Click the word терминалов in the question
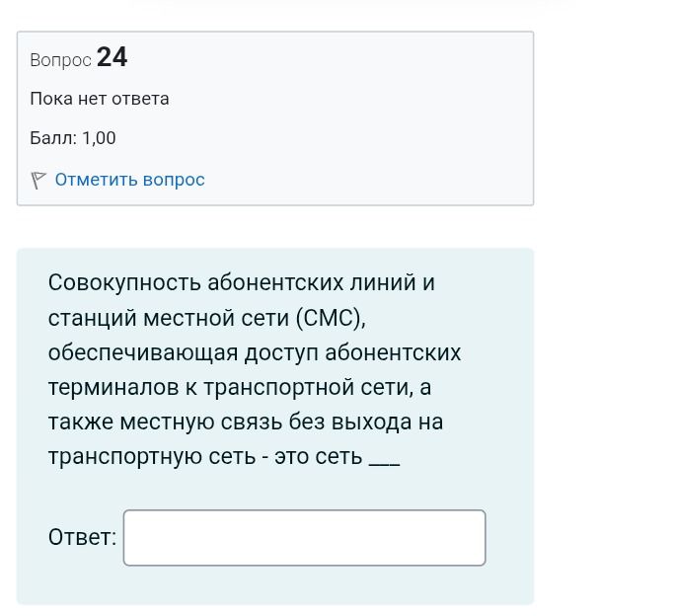This screenshot has height=616, width=676. [113, 387]
